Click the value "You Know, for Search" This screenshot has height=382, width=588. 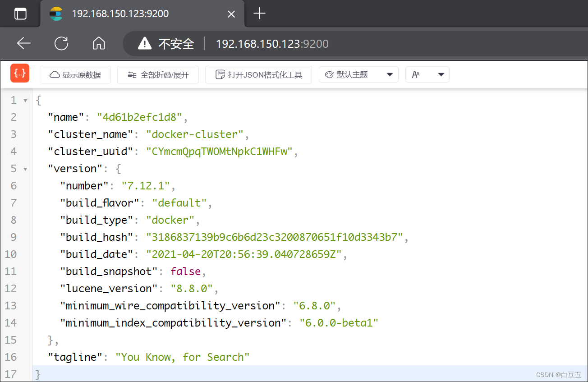pyautogui.click(x=182, y=357)
